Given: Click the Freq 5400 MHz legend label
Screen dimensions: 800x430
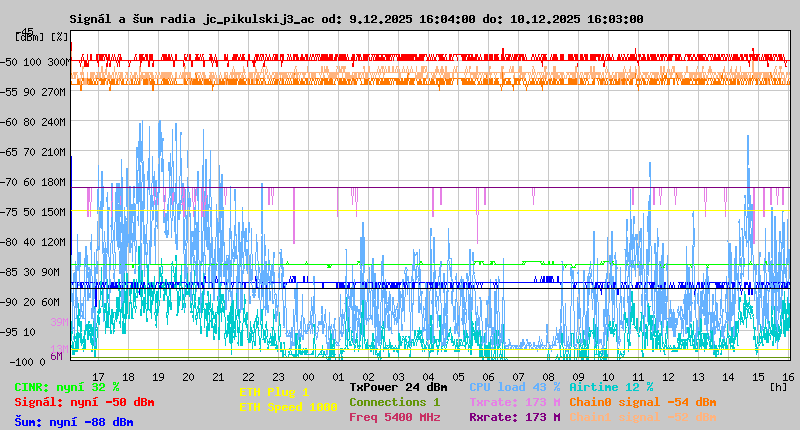Looking at the screenshot, I should click(394, 417).
